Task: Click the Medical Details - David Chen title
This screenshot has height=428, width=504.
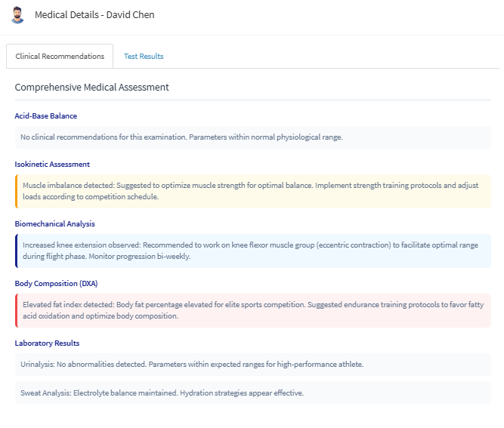Action: click(94, 15)
